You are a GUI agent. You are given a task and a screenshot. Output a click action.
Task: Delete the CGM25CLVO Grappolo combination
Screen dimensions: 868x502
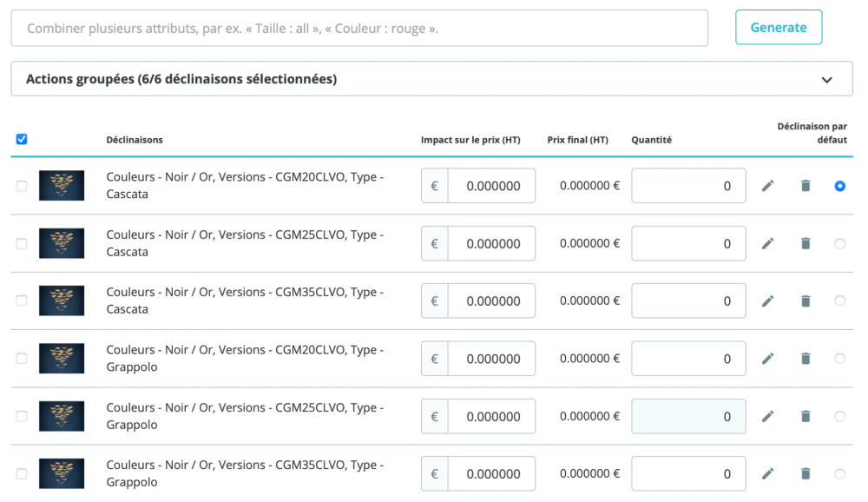point(806,416)
